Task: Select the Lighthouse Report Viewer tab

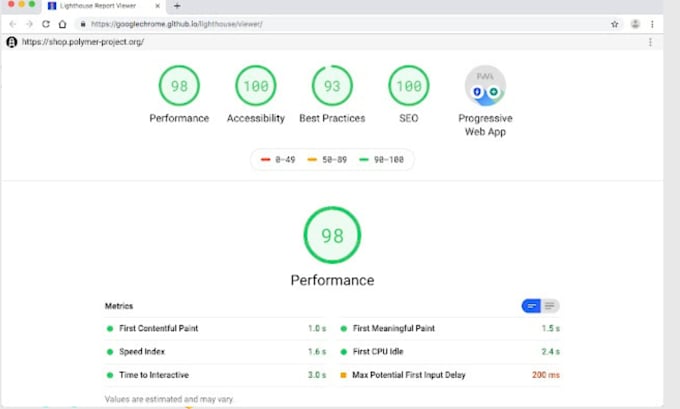Action: coord(103,6)
